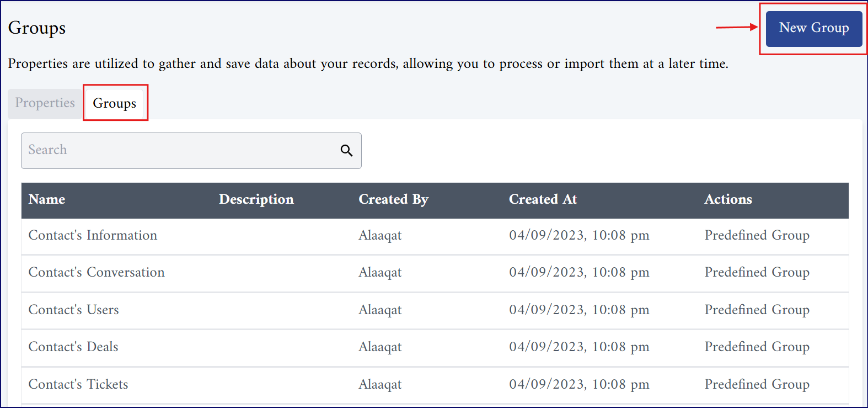Click Alaaqat in Contact's Tickets row
The height and width of the screenshot is (408, 868).
[x=380, y=385]
